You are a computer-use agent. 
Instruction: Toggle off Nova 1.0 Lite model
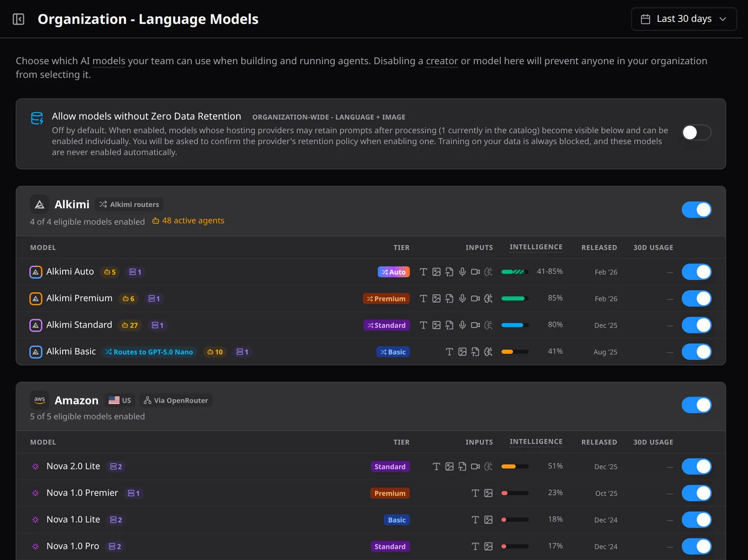pos(697,520)
